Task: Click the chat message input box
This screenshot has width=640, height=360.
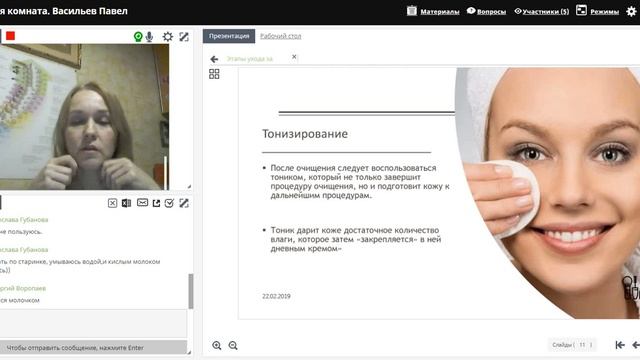Action: (x=93, y=323)
